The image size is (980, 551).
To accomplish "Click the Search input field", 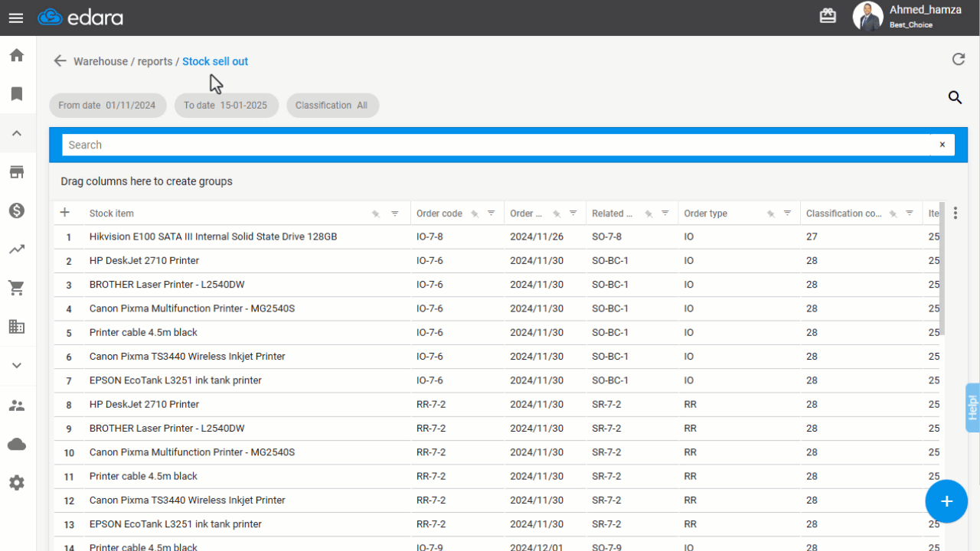I will pyautogui.click(x=496, y=145).
